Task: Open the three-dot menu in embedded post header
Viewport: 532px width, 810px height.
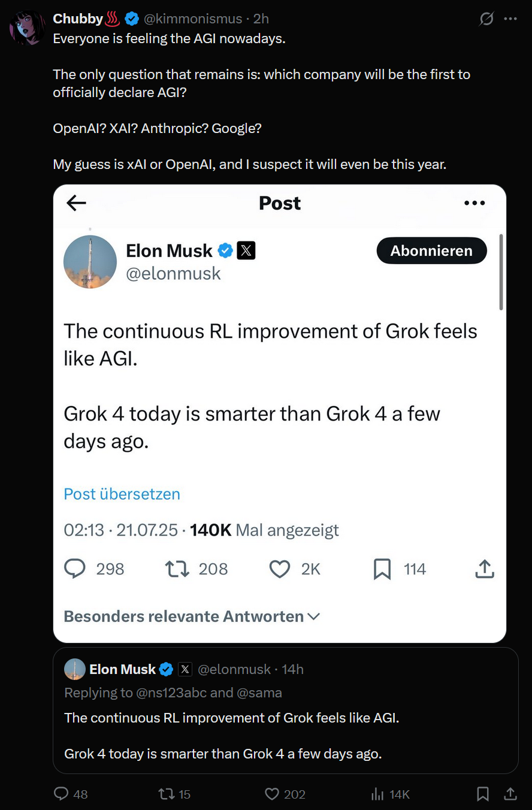Action: point(474,203)
